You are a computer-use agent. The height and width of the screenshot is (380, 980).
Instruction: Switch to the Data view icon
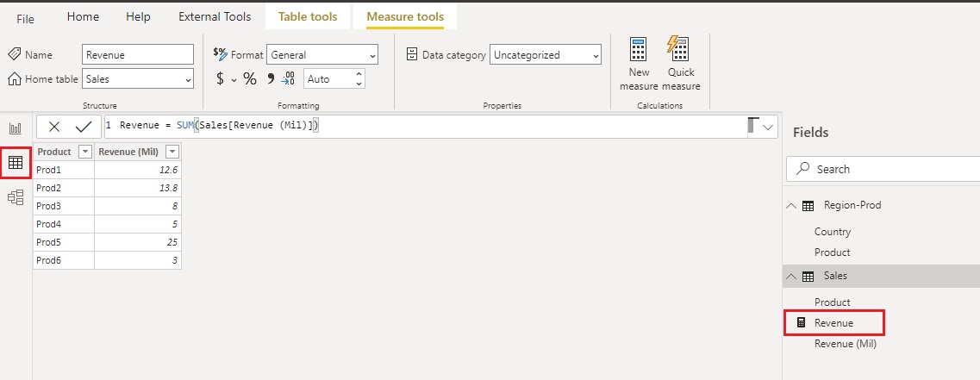[16, 163]
